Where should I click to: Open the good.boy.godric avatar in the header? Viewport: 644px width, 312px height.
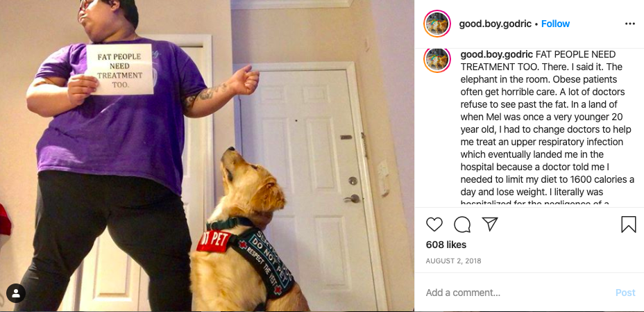click(x=437, y=24)
